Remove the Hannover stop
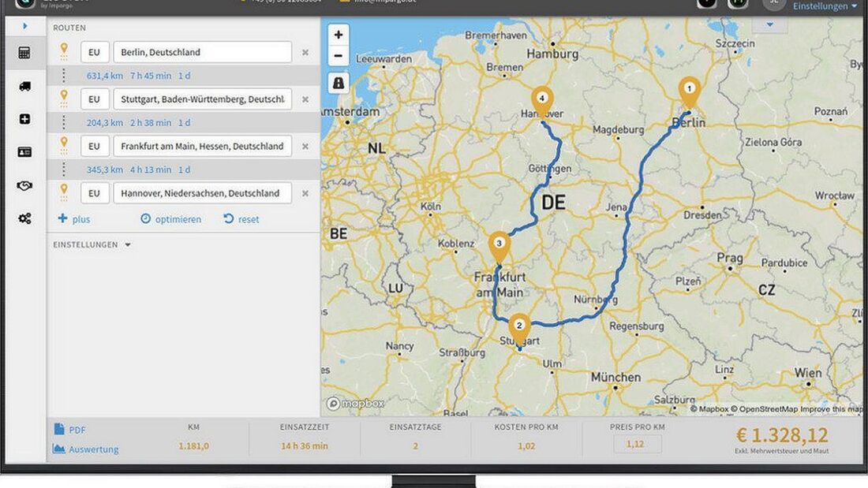Image resolution: width=868 pixels, height=488 pixels. click(x=305, y=194)
